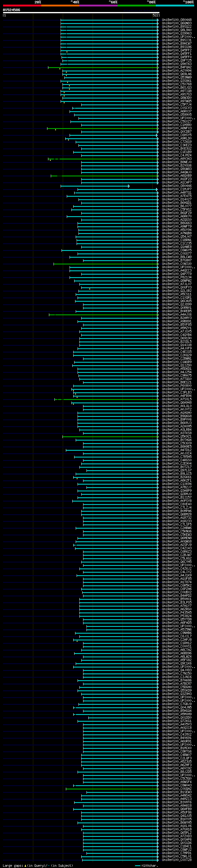Click hit label UniRef100_A1HUH0
Image resolution: width=197 pixels, height=868 pixels.
coord(177,413)
